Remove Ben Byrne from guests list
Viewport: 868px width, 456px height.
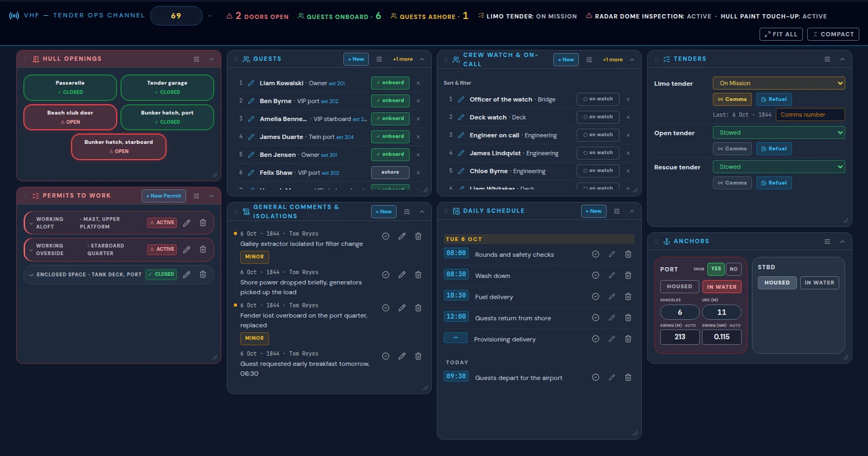coord(418,101)
